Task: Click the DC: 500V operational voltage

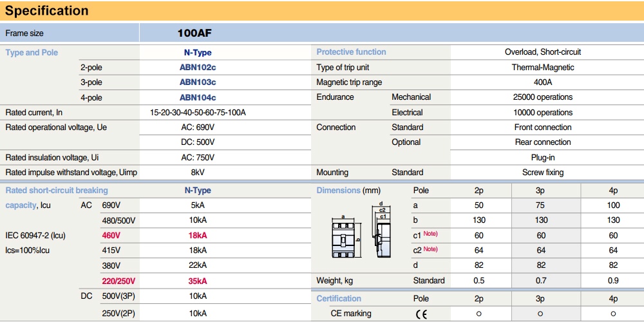Action: 198,142
